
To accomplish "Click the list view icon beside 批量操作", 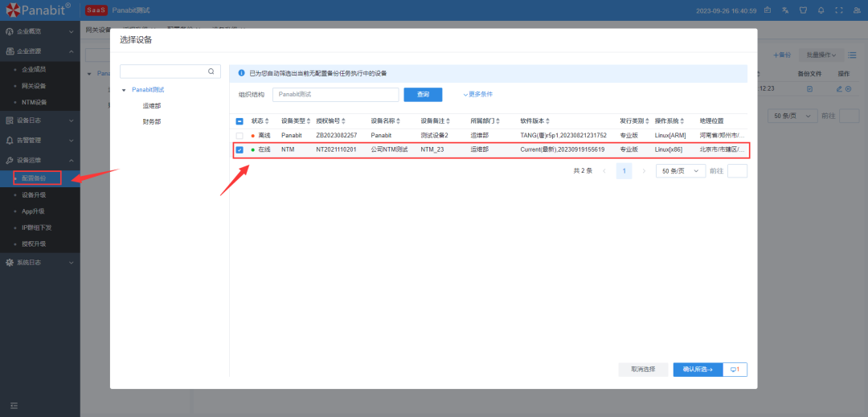I will tap(852, 55).
